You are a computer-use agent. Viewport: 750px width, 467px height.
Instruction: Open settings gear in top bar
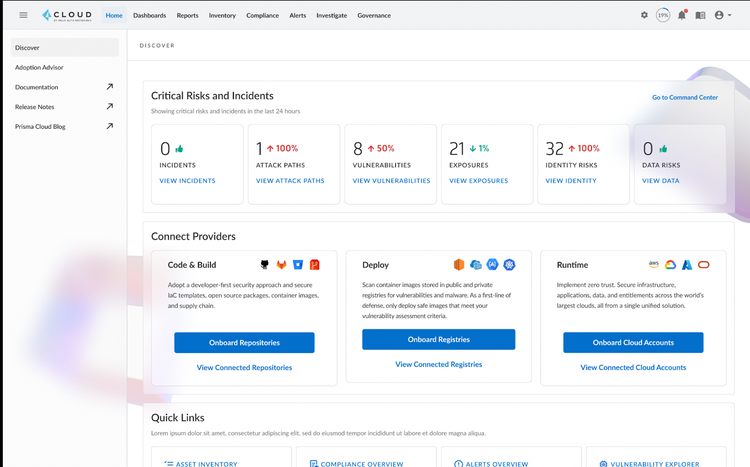(x=644, y=15)
